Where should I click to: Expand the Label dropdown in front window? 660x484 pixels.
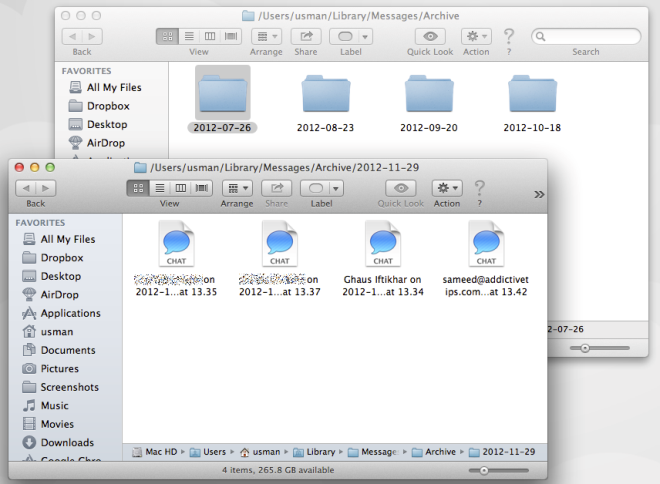(321, 188)
